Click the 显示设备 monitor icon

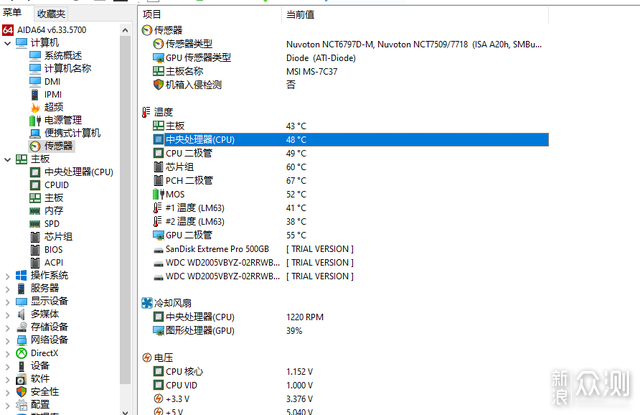[x=21, y=302]
